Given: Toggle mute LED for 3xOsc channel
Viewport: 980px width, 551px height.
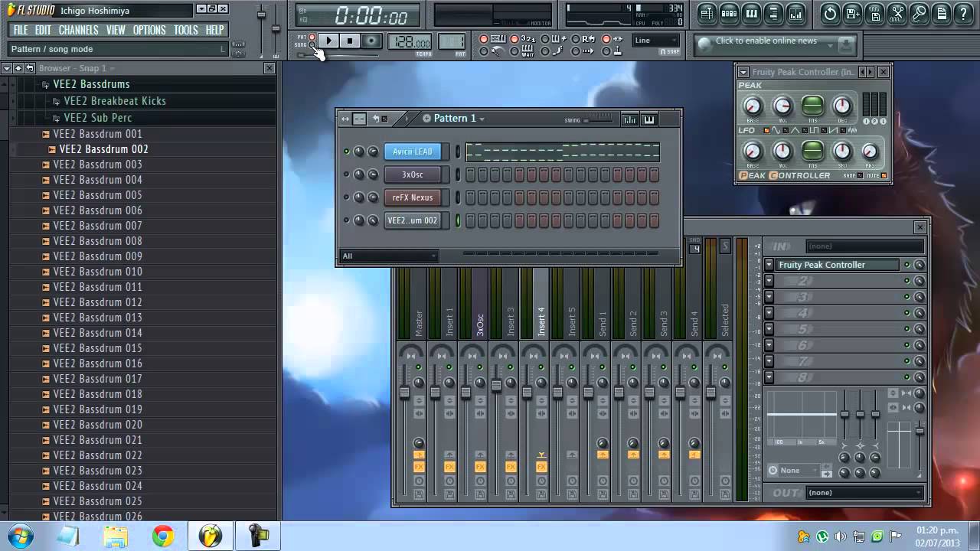Looking at the screenshot, I should coord(346,174).
